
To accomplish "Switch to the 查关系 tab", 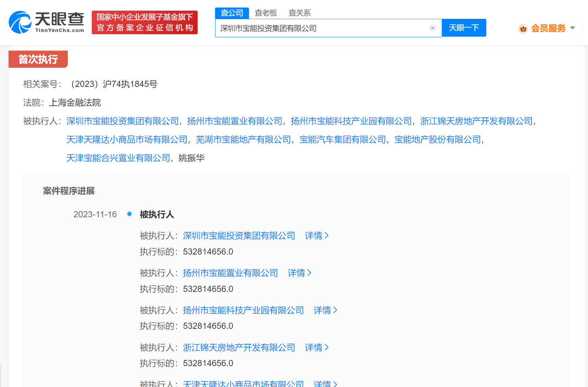I will click(300, 13).
